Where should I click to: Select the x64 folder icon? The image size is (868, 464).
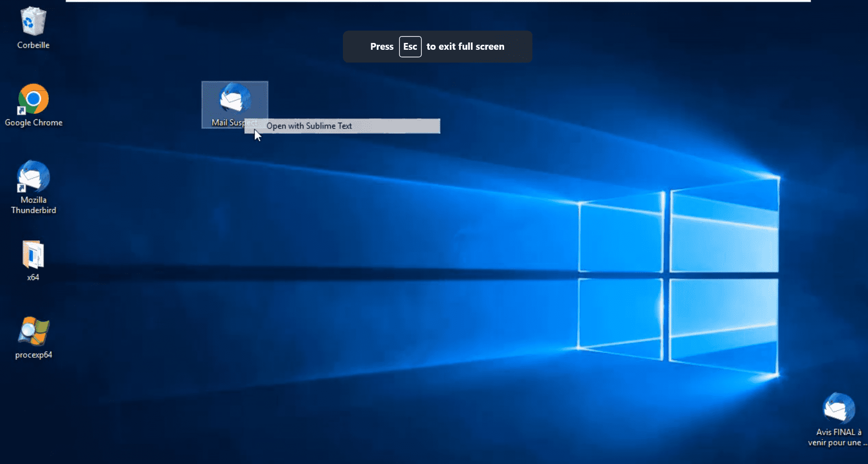pos(33,254)
